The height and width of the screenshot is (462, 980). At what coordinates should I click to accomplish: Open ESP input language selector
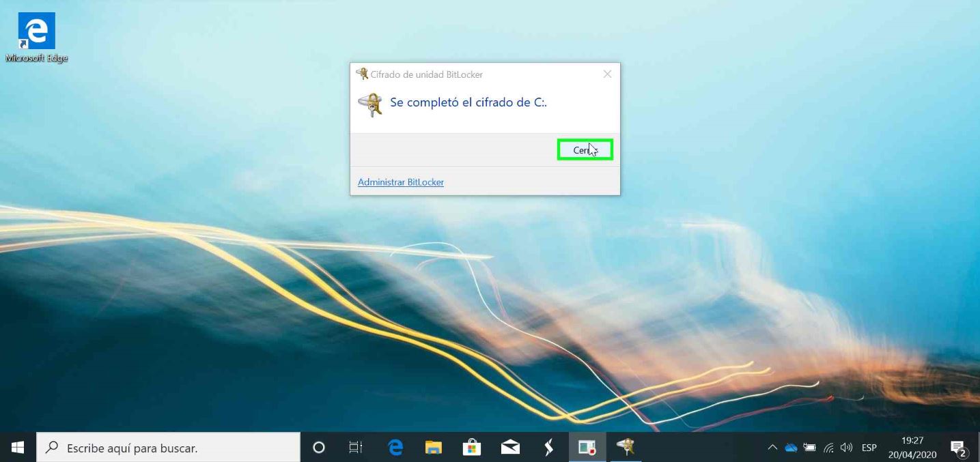pyautogui.click(x=869, y=448)
